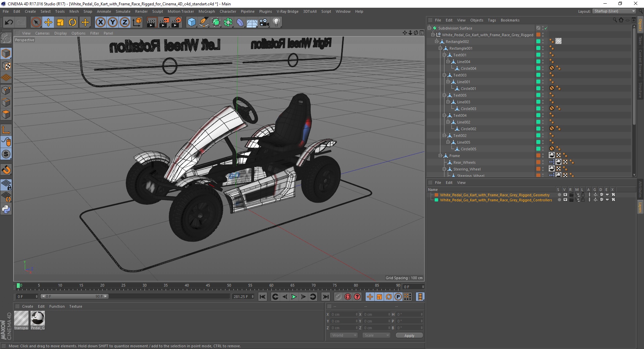Add a Cube primitive object

[x=192, y=22]
